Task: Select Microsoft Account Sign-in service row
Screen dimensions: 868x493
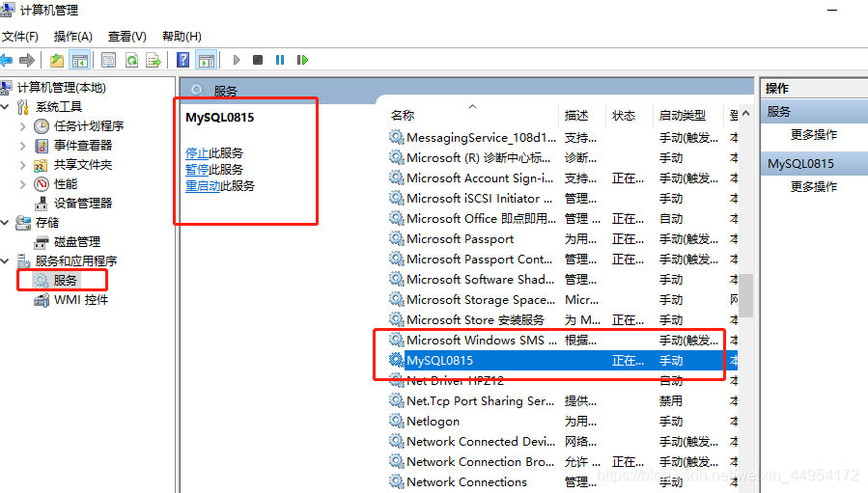Action: pyautogui.click(x=563, y=178)
